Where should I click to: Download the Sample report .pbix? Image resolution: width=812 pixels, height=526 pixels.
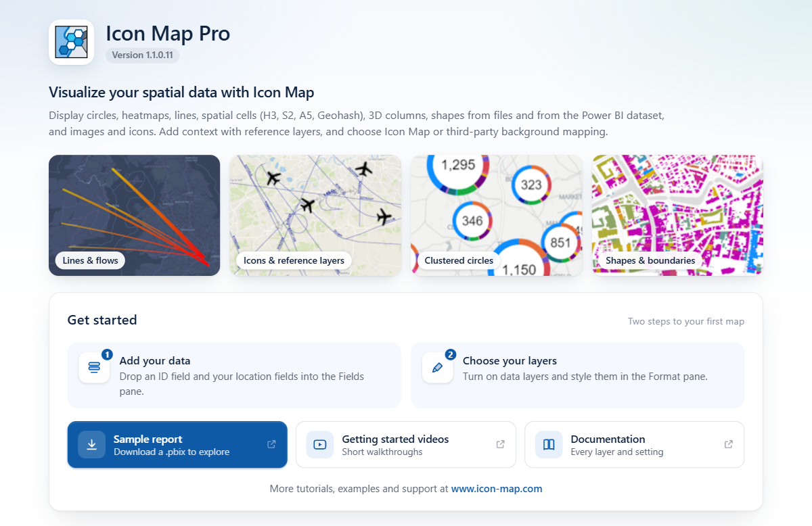[x=177, y=445]
